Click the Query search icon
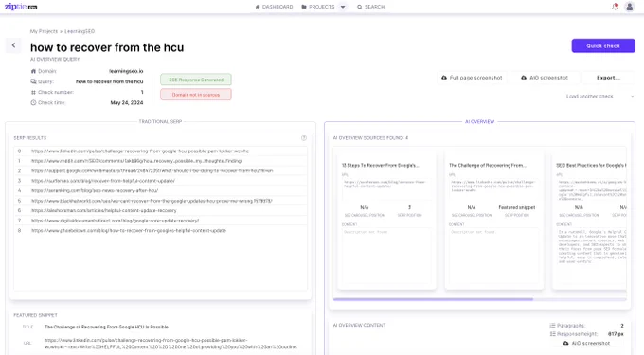This screenshot has height=355, width=644. (33, 81)
